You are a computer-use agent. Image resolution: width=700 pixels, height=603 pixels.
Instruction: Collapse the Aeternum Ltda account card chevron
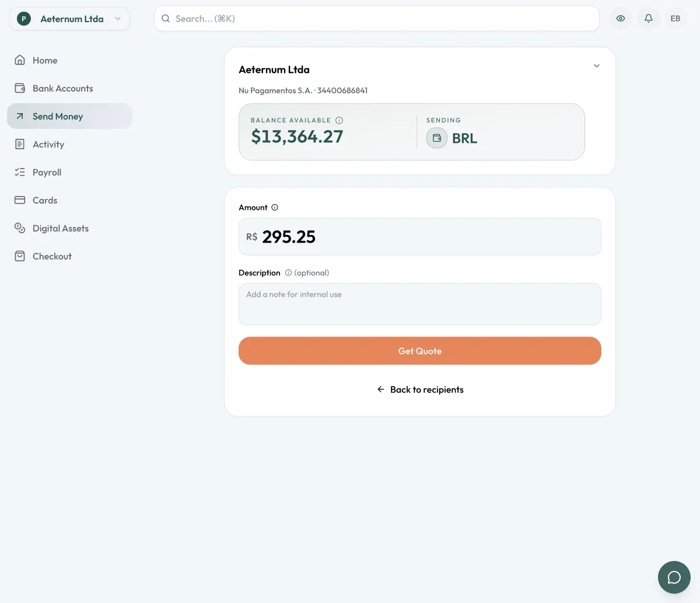[x=596, y=66]
